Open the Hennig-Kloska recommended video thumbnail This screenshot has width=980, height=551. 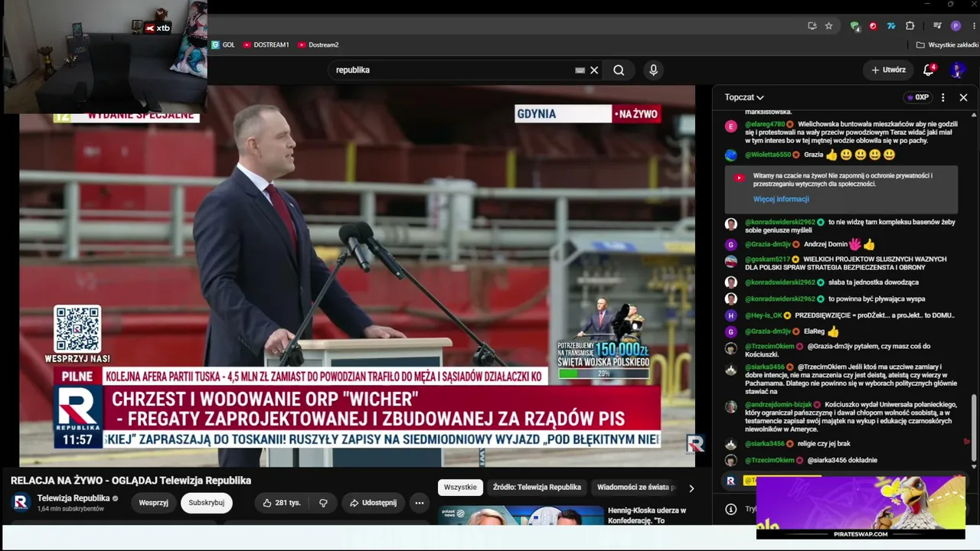(521, 515)
